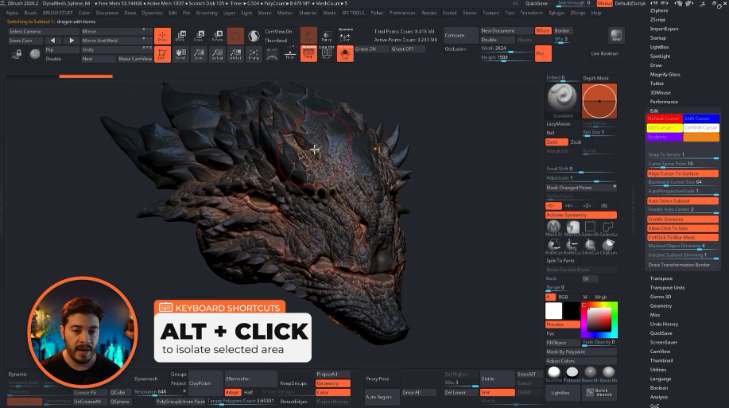Select the ClipCurv brush icon
Viewport: 729px width, 408px height.
(x=608, y=246)
